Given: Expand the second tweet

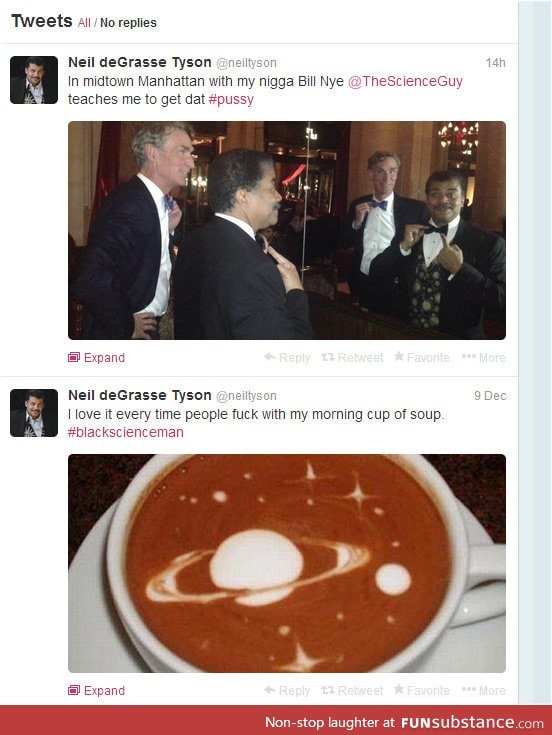Looking at the screenshot, I should (x=97, y=690).
